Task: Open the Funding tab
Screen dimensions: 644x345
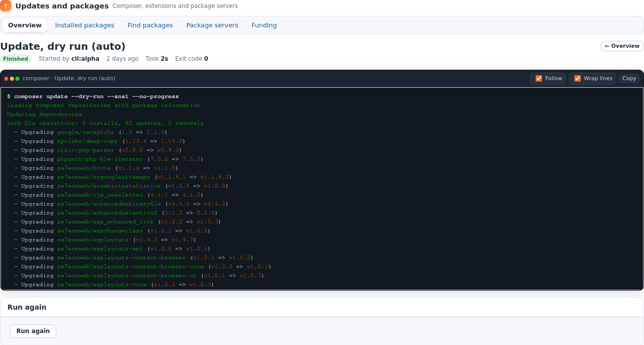Action: [264, 25]
